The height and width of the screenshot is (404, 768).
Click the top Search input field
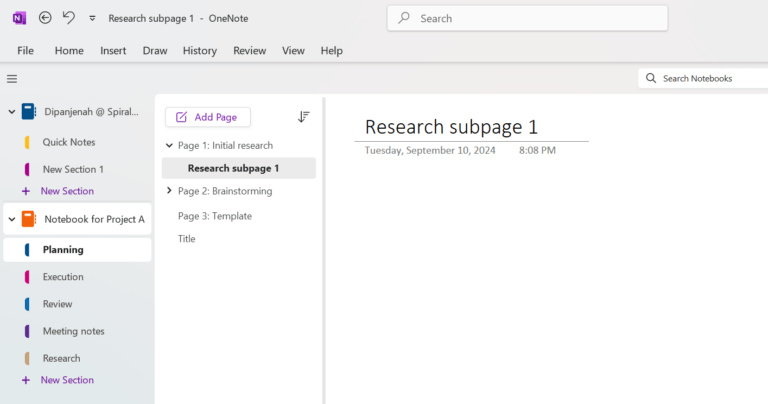tap(528, 18)
